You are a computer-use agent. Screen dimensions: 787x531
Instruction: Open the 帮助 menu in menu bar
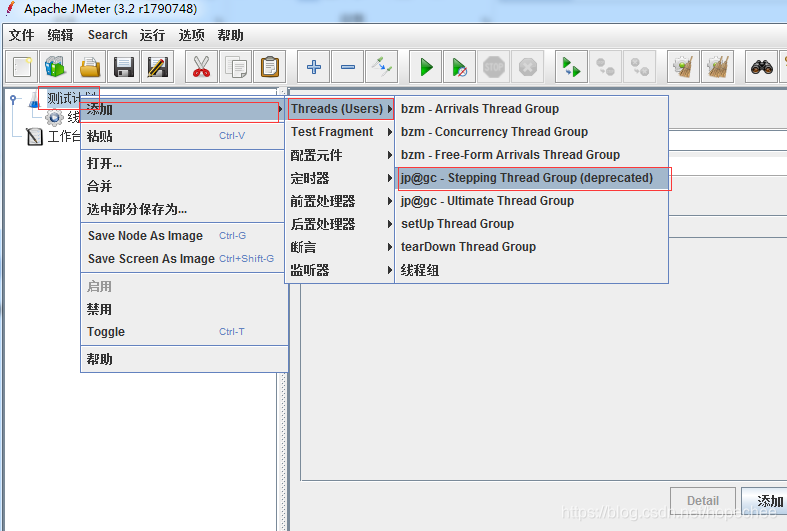click(230, 35)
